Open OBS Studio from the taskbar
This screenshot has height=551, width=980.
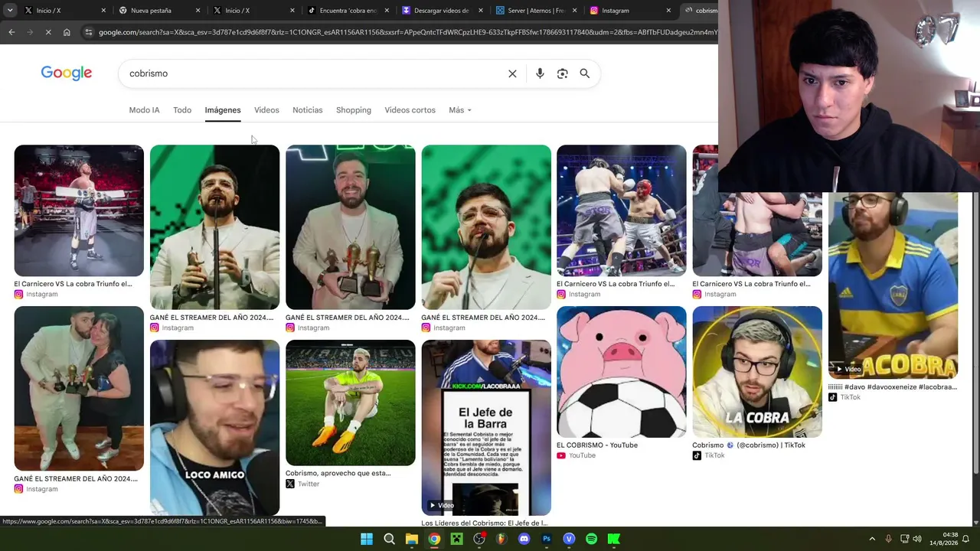[x=479, y=539]
